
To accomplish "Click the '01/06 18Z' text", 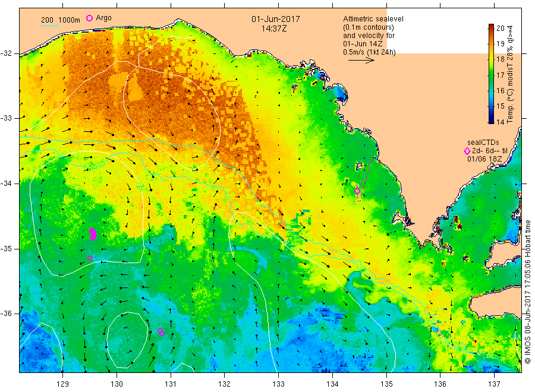I will pos(484,159).
